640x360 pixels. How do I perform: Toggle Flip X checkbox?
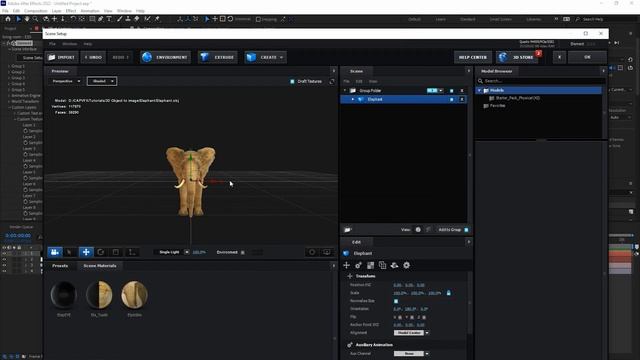400,317
